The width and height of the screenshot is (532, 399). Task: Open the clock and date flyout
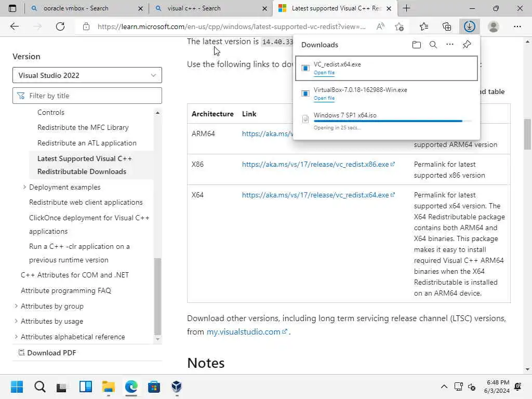pyautogui.click(x=497, y=387)
